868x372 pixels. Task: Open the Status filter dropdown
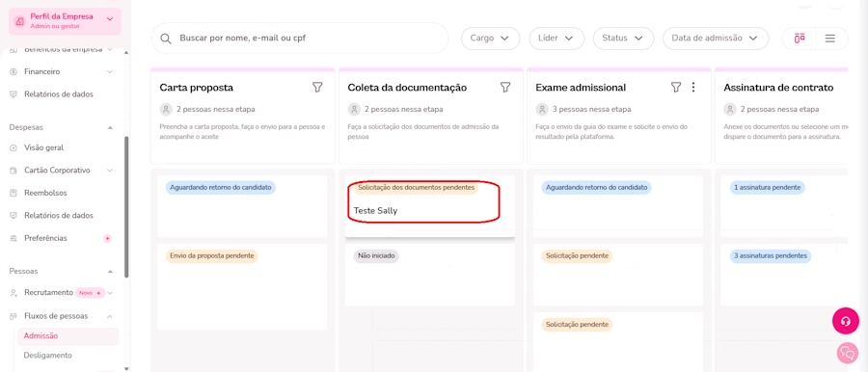(x=623, y=39)
